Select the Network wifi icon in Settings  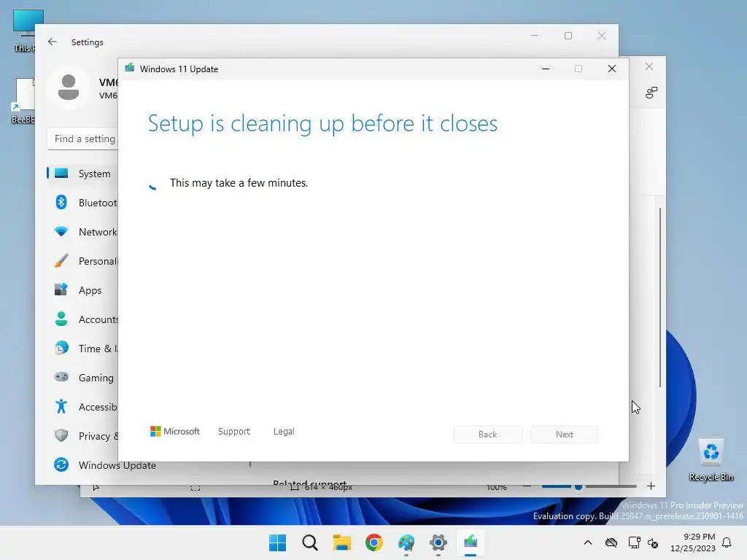(61, 231)
